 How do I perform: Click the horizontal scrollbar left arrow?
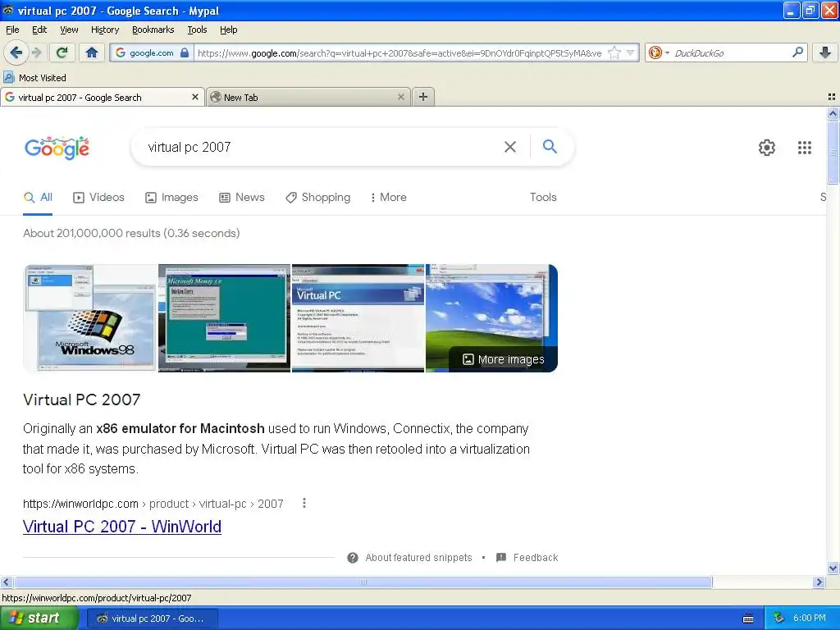(x=6, y=582)
